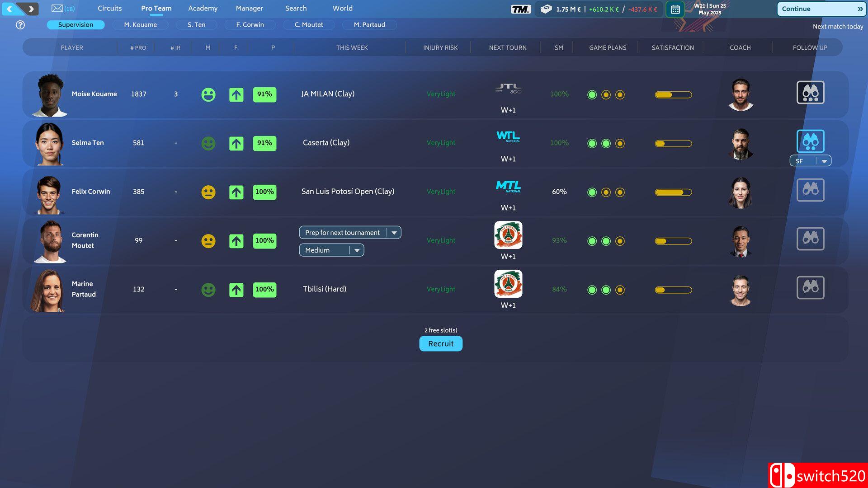The image size is (868, 488).
Task: Switch to the S. Ten tab
Action: (196, 25)
